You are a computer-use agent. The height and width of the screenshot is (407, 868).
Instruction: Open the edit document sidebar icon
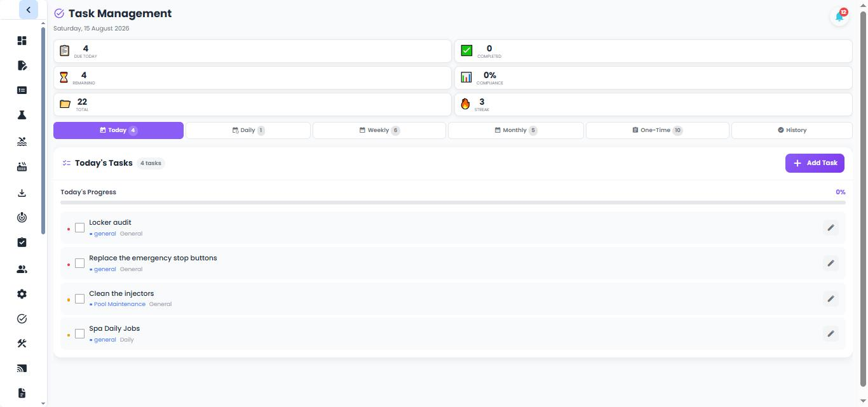(22, 65)
